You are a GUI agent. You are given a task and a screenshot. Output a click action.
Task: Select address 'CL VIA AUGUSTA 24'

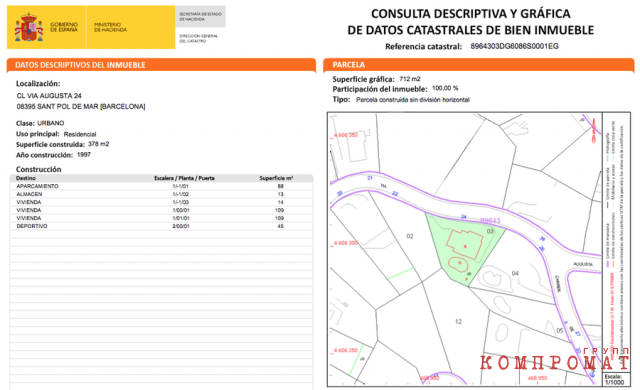[x=49, y=95]
